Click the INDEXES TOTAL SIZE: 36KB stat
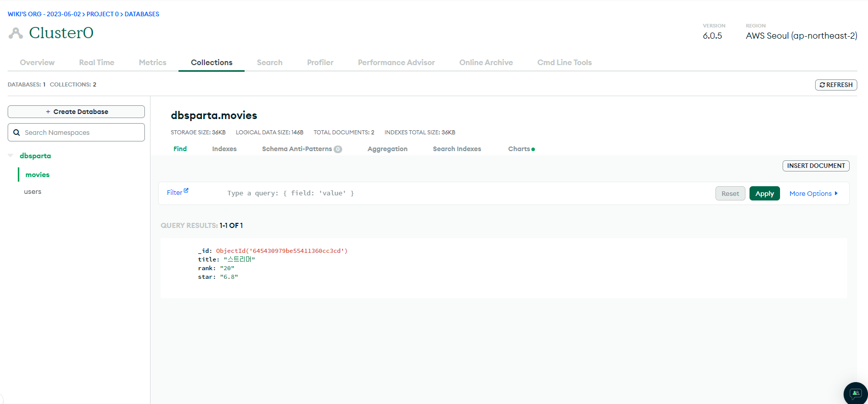 tap(420, 132)
